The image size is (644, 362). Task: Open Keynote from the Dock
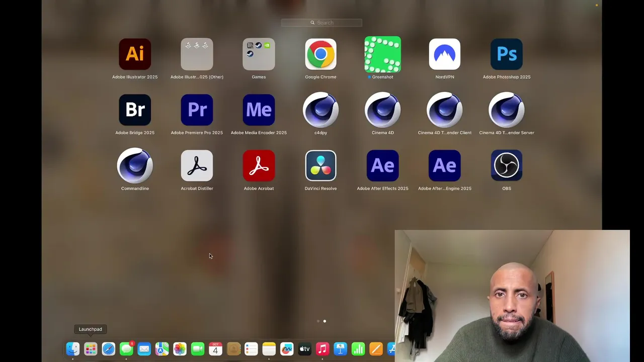coord(340,348)
